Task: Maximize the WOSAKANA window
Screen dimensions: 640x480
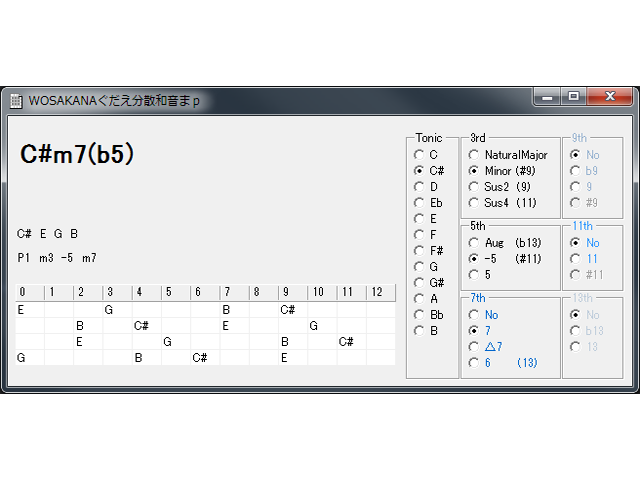Action: tap(573, 96)
